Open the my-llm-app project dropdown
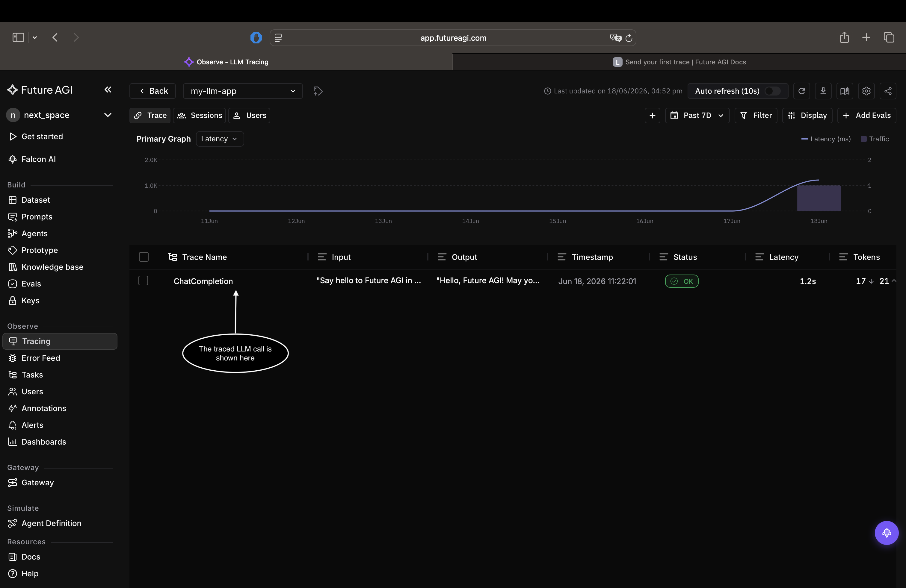Screen dimensions: 906x588 point(243,91)
